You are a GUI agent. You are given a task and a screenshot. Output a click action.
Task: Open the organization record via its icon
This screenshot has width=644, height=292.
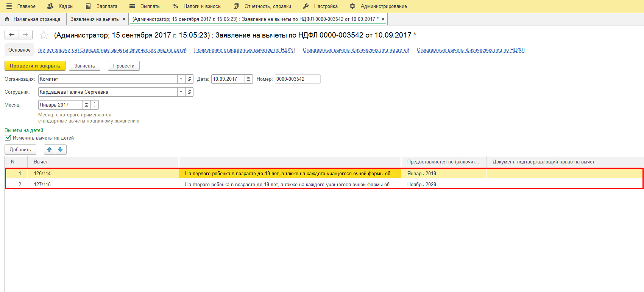click(189, 79)
